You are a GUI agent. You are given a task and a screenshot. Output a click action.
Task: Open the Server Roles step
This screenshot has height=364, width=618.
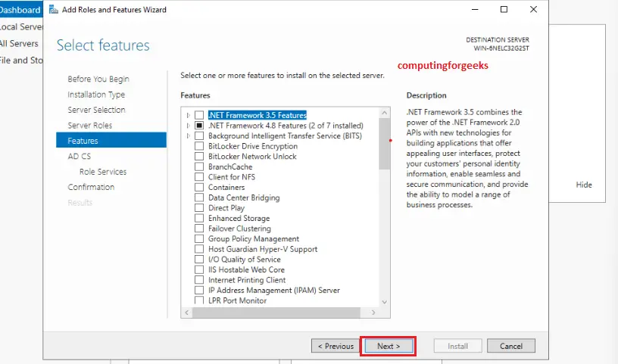tap(90, 126)
